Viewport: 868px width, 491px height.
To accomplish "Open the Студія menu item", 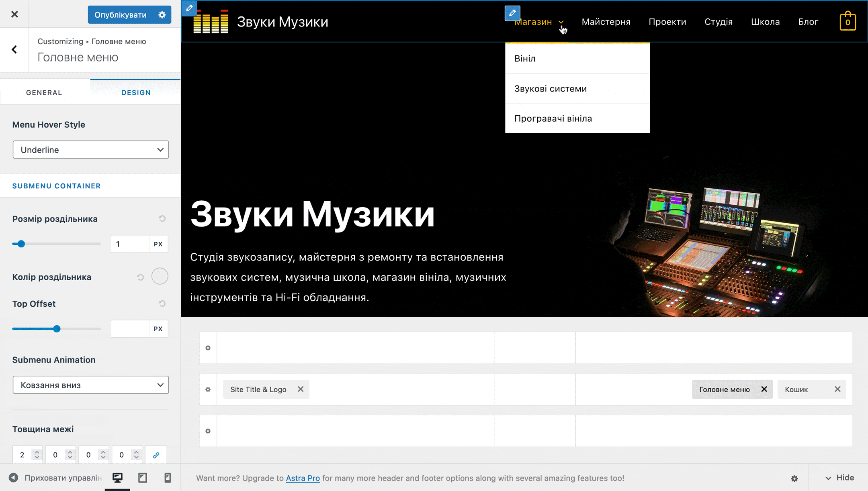I will [719, 22].
